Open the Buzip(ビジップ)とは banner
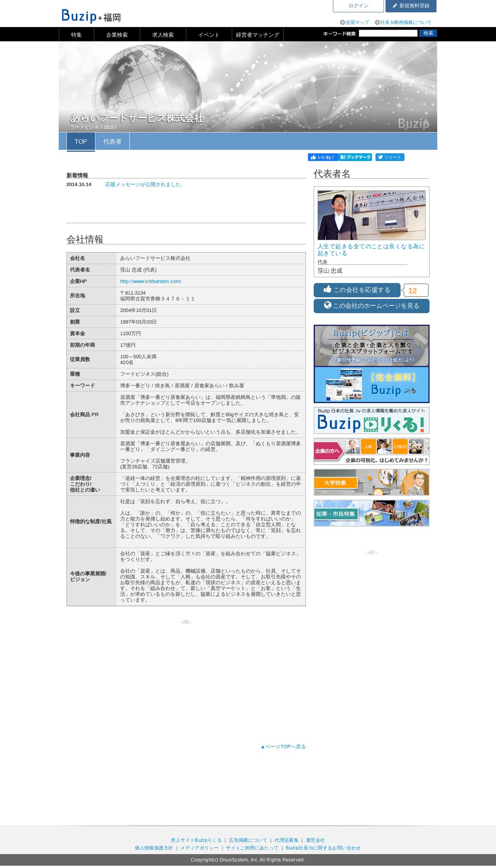 (x=372, y=346)
